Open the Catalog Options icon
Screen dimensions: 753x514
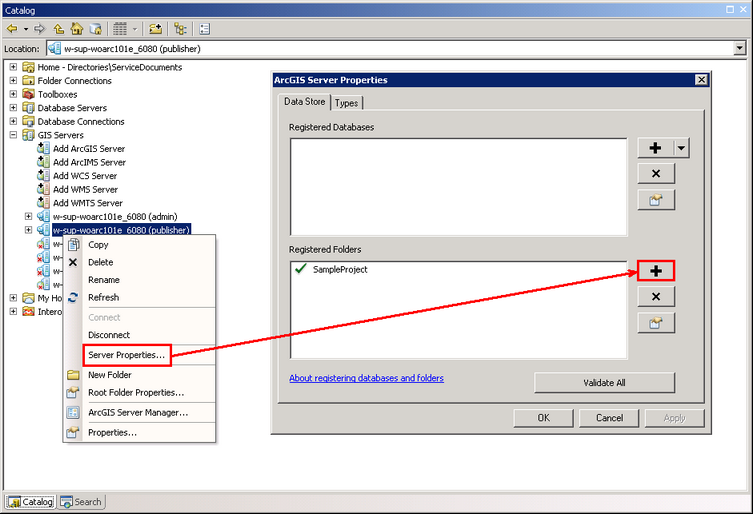205,29
